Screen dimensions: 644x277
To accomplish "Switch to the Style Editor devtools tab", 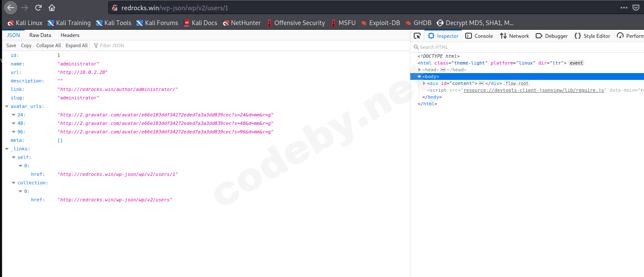I will (x=592, y=36).
